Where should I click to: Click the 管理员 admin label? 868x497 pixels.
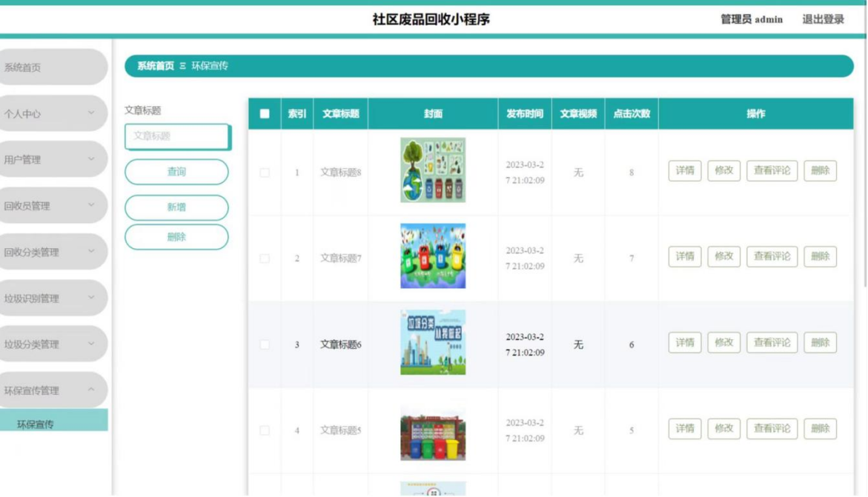coord(751,19)
